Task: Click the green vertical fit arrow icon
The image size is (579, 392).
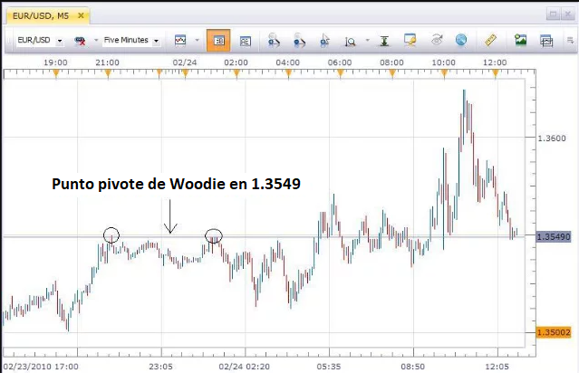Action: tap(384, 41)
